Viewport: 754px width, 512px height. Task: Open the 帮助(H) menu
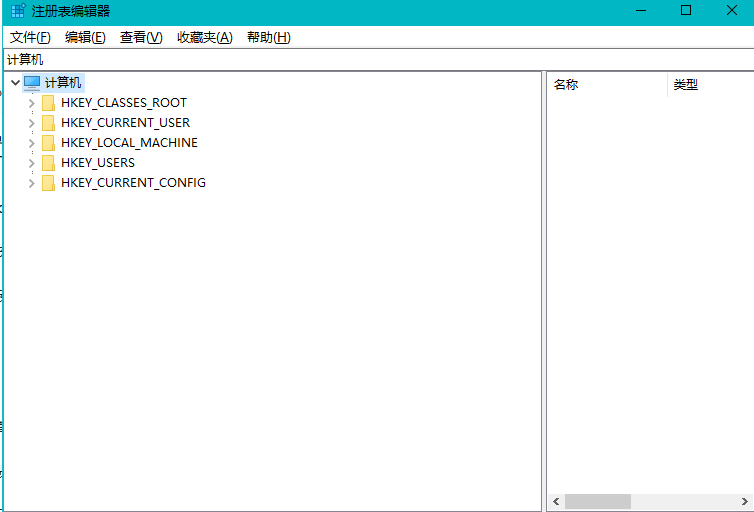269,37
